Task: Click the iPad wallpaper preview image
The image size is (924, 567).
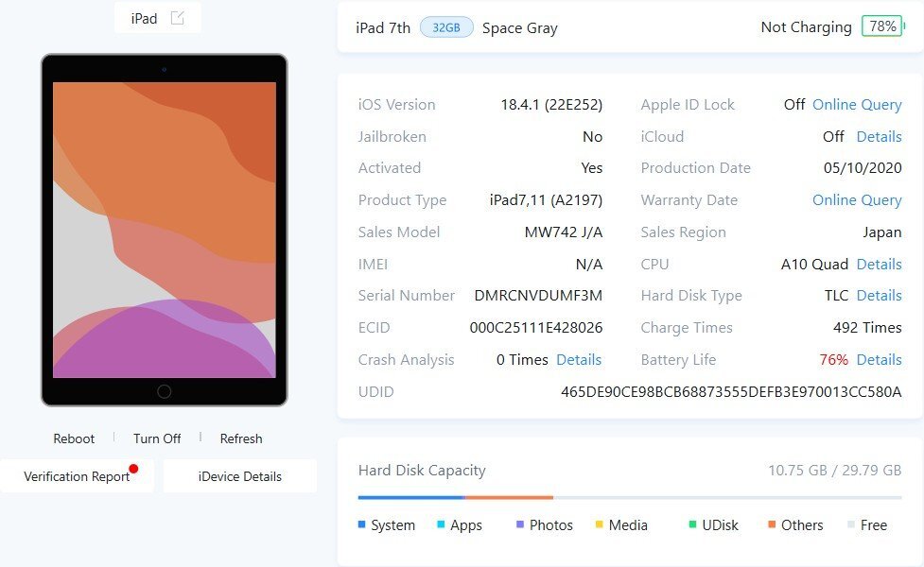Action: coord(165,230)
